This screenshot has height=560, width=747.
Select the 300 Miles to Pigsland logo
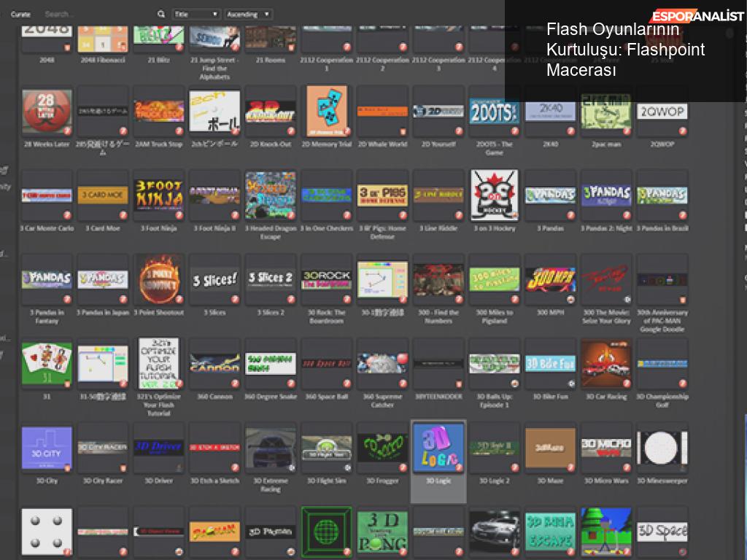pyautogui.click(x=495, y=279)
